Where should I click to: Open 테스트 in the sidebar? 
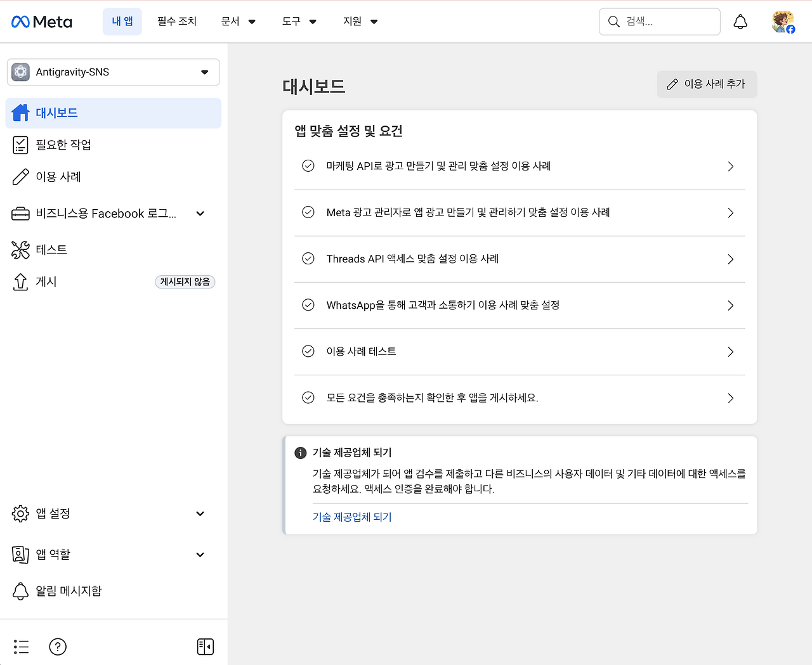coord(114,250)
